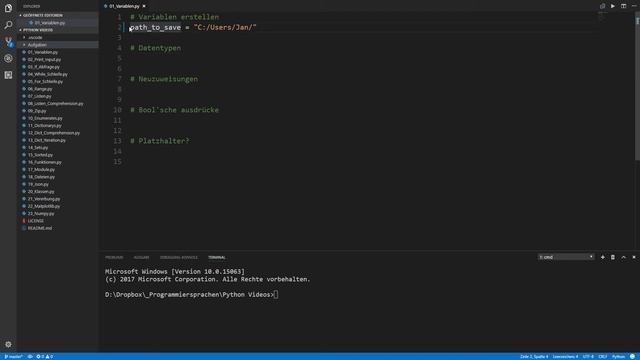Open the Debug view in activity bar
The height and width of the screenshot is (360, 640).
8,58
